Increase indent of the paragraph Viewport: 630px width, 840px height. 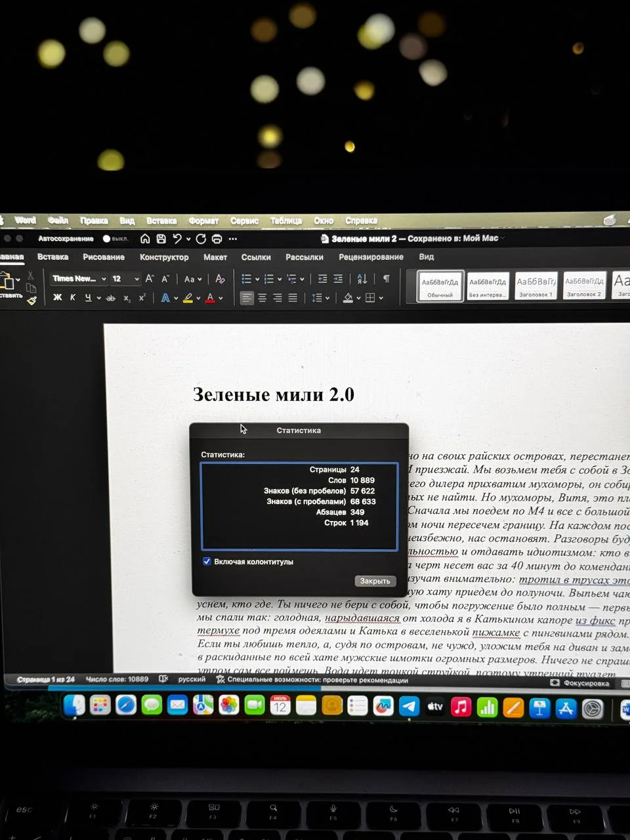[338, 279]
